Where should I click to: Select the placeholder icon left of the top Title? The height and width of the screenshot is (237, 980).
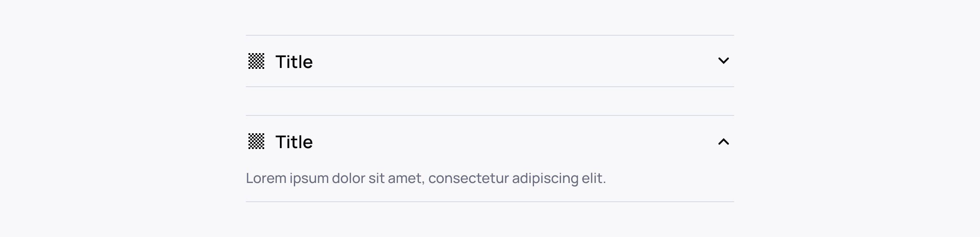click(x=256, y=61)
